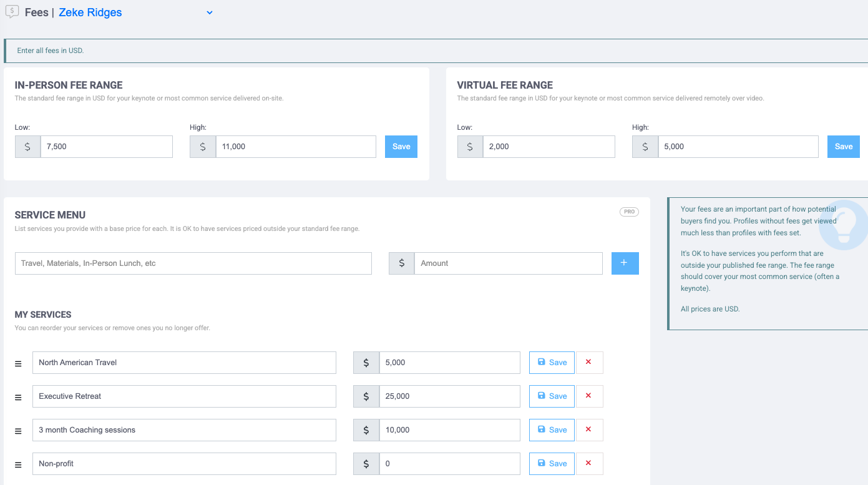Save the 3 month Coaching sessions service

[552, 430]
